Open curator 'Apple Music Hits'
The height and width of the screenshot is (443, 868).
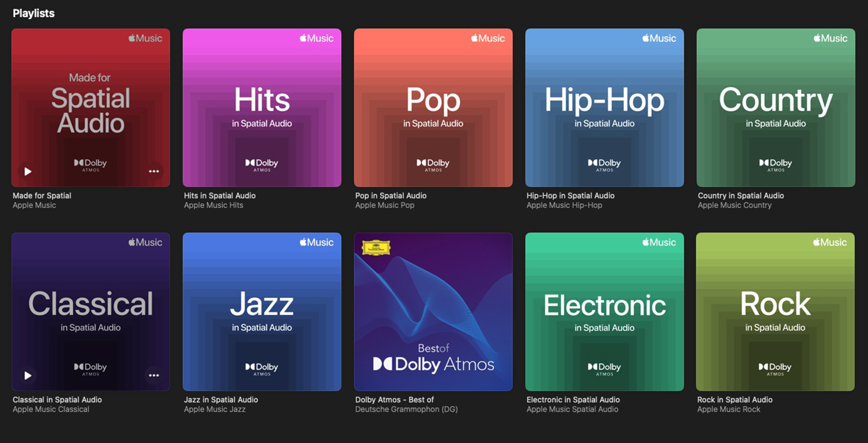click(213, 205)
